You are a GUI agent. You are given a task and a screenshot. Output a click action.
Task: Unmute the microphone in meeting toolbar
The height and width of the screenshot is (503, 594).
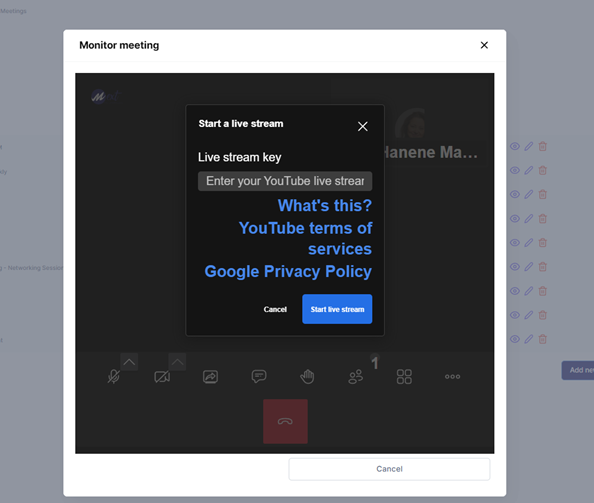click(x=114, y=376)
